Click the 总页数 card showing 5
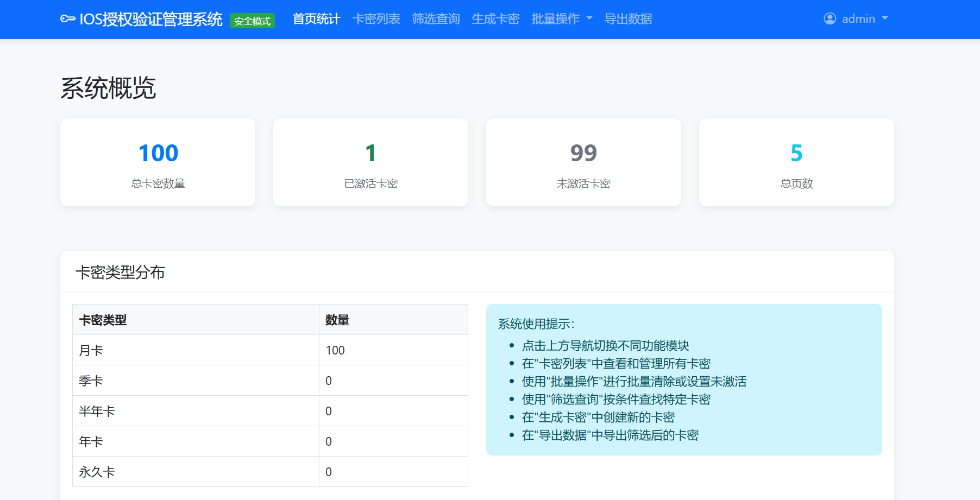 [x=796, y=162]
